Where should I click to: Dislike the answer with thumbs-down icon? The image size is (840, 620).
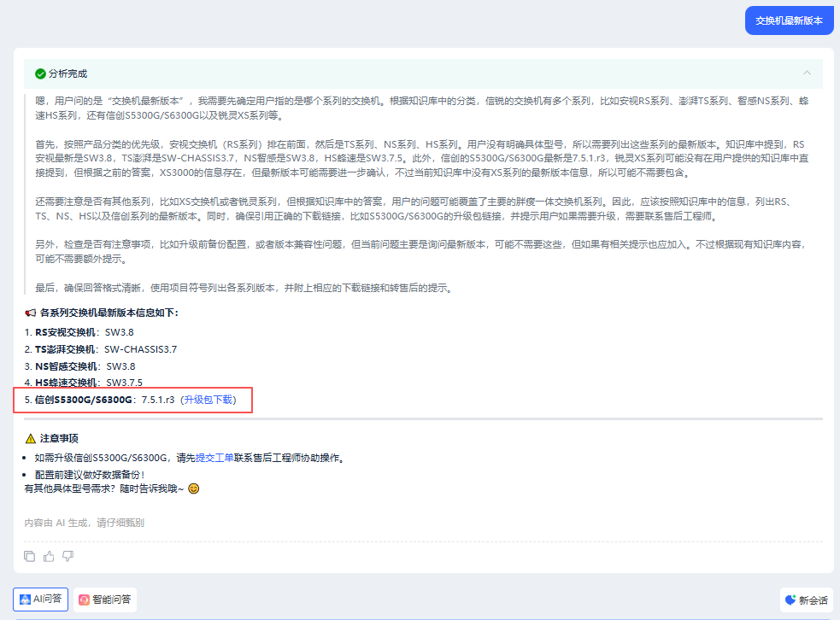(x=68, y=556)
